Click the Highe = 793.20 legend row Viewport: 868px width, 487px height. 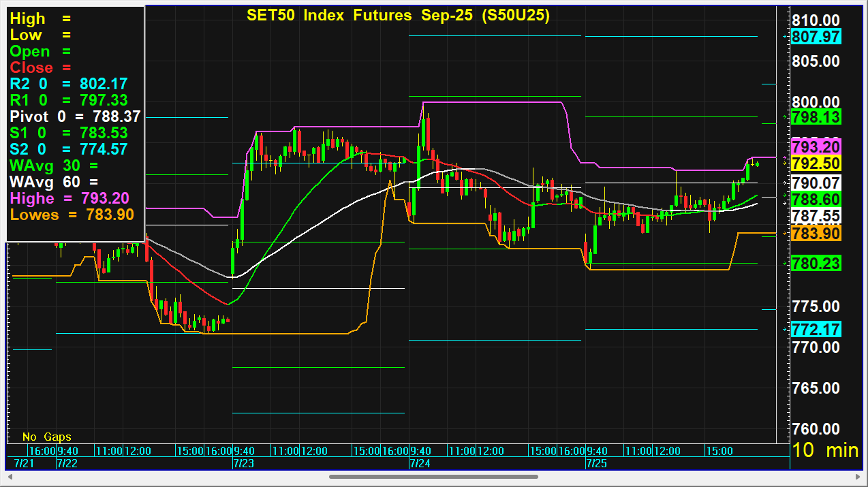(x=69, y=198)
